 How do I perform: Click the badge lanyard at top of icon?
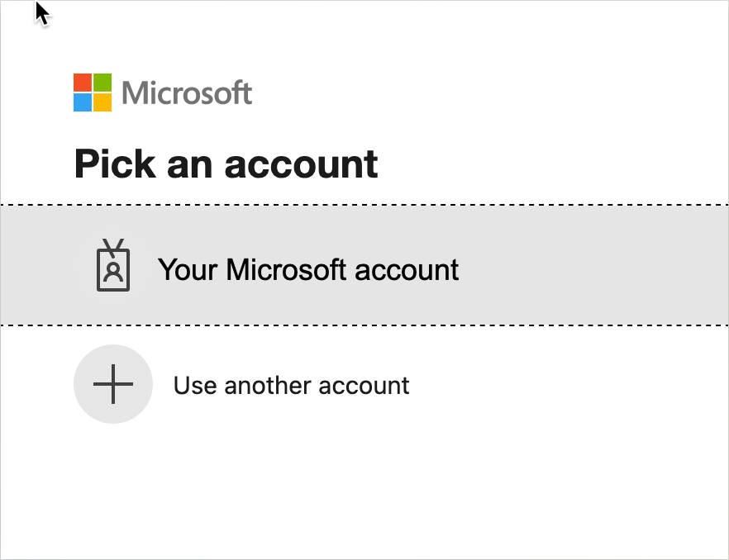tap(113, 245)
